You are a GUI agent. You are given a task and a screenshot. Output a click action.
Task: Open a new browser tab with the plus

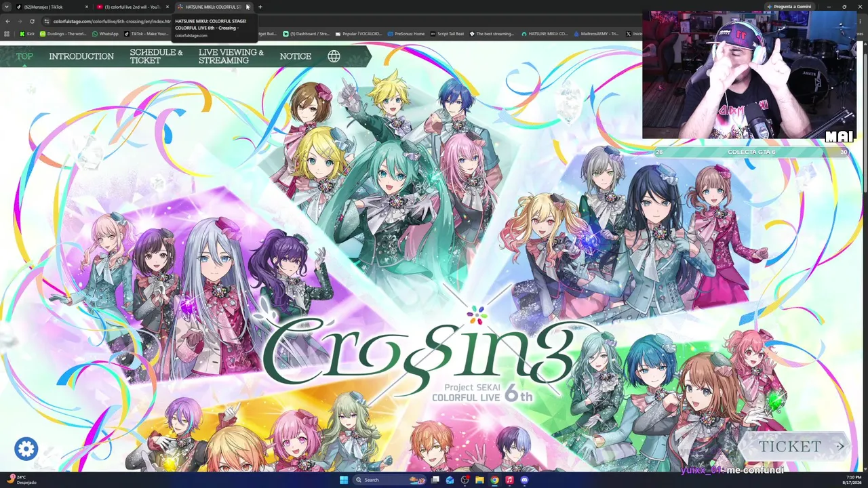(260, 7)
